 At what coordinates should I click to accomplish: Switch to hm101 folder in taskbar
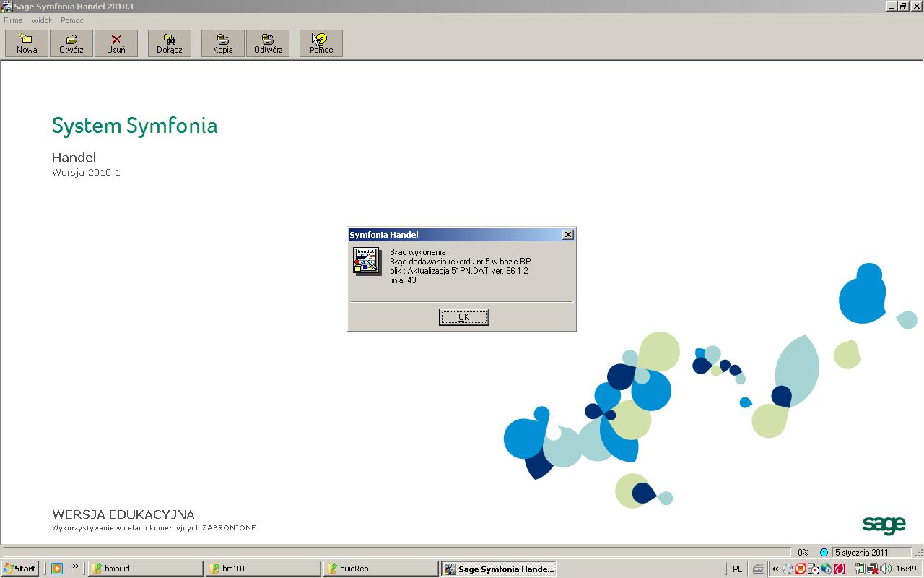263,569
